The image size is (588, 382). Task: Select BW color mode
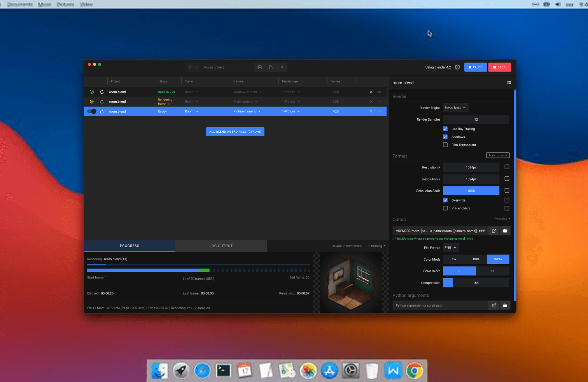point(454,259)
